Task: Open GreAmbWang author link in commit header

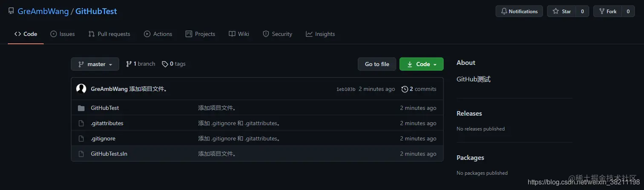Action: click(x=109, y=89)
